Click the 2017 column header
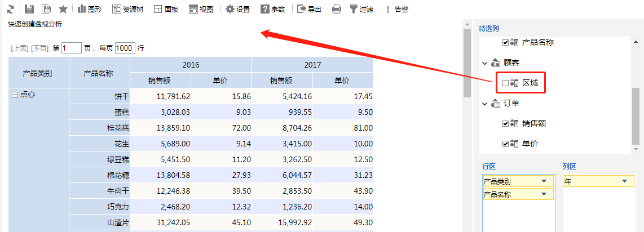Viewport: 644px width, 232px height. (312, 65)
